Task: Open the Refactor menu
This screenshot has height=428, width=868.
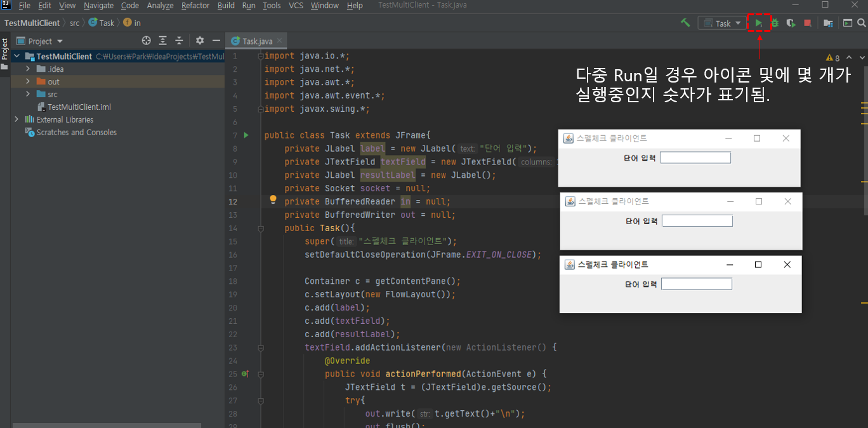Action: click(195, 5)
